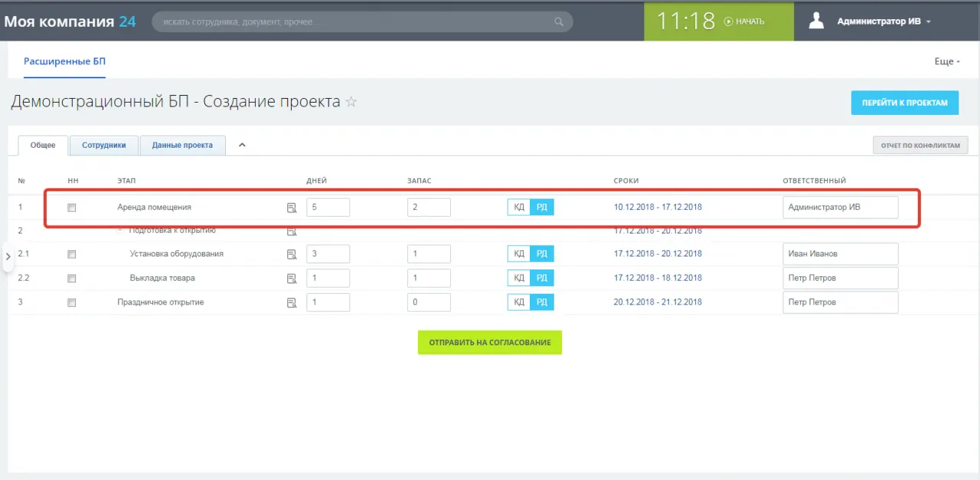Open stage details icon for Аренда помещения

(291, 207)
